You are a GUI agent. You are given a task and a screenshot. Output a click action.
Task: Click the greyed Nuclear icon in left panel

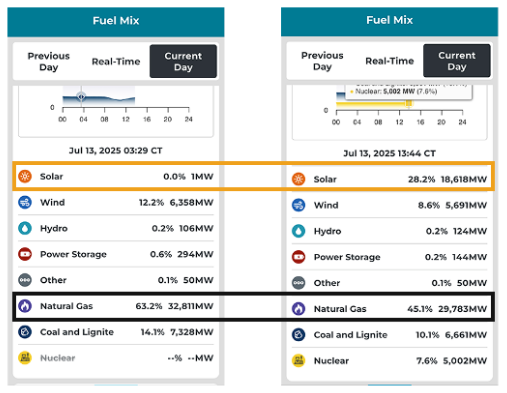(x=25, y=358)
